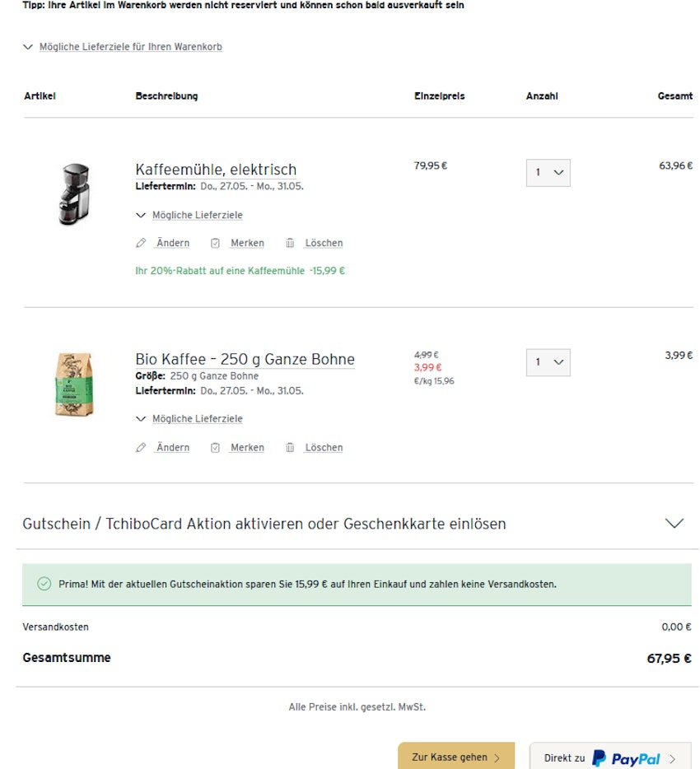Open quantity dropdown for Bio Kaffee
Image resolution: width=700 pixels, height=769 pixels.
pyautogui.click(x=548, y=362)
